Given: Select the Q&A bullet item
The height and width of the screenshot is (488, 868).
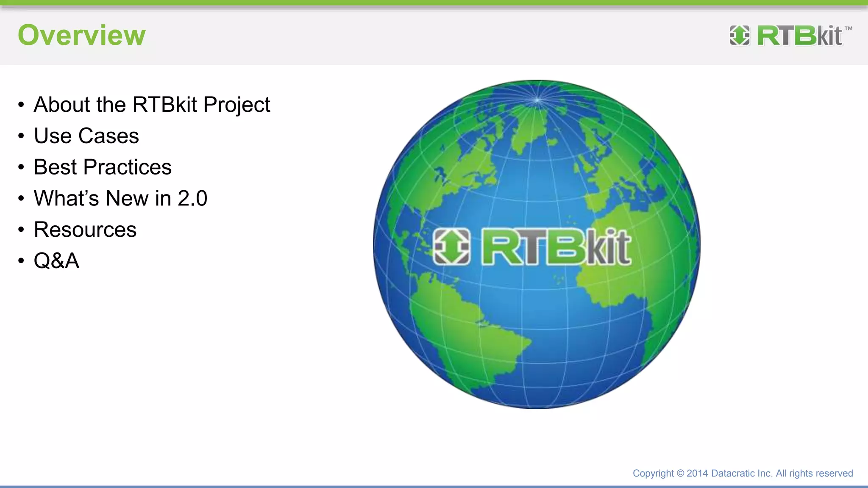Looking at the screenshot, I should click(x=56, y=261).
